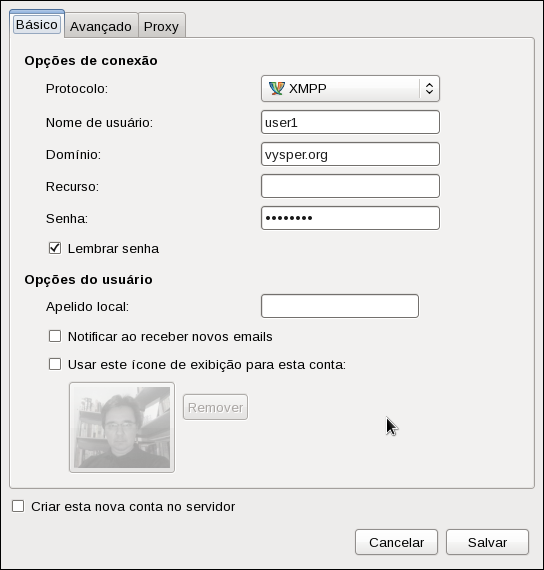Image resolution: width=544 pixels, height=570 pixels.
Task: Click the Senha password field
Action: [350, 218]
